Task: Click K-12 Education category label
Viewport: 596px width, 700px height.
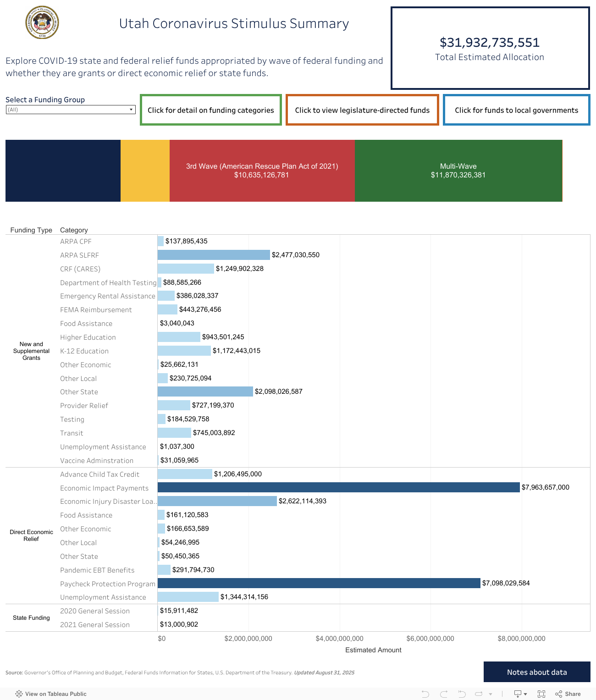Action: pos(84,351)
